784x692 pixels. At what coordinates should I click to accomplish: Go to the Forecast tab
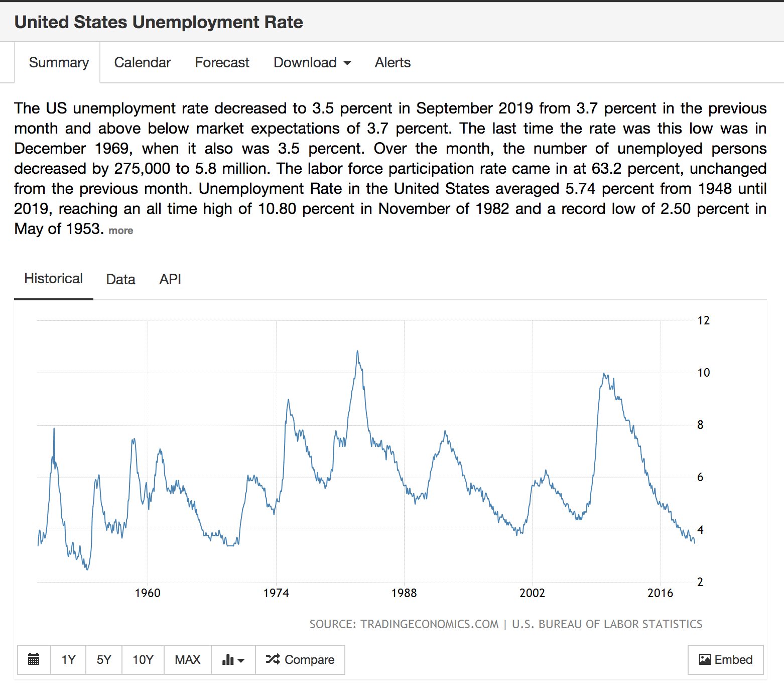pyautogui.click(x=222, y=63)
